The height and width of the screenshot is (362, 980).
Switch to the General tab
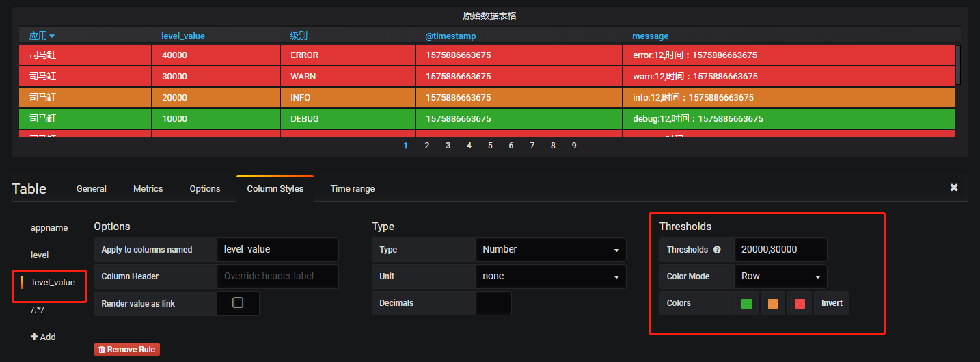(x=92, y=189)
